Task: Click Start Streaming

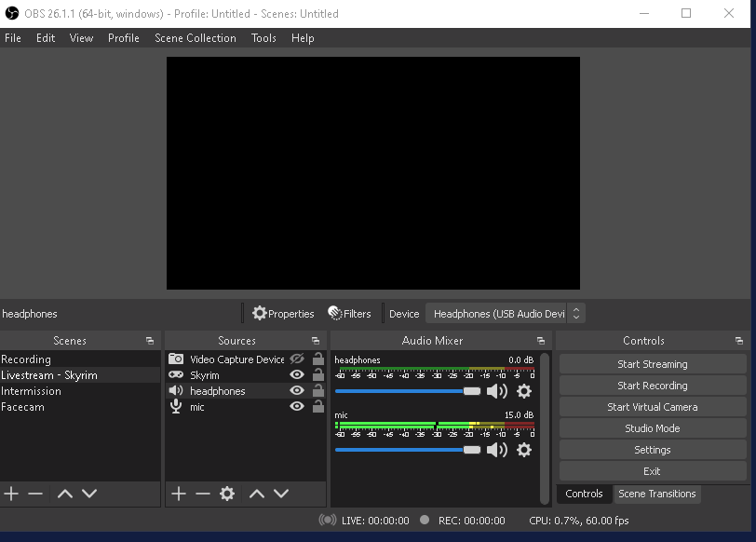Action: pos(653,364)
